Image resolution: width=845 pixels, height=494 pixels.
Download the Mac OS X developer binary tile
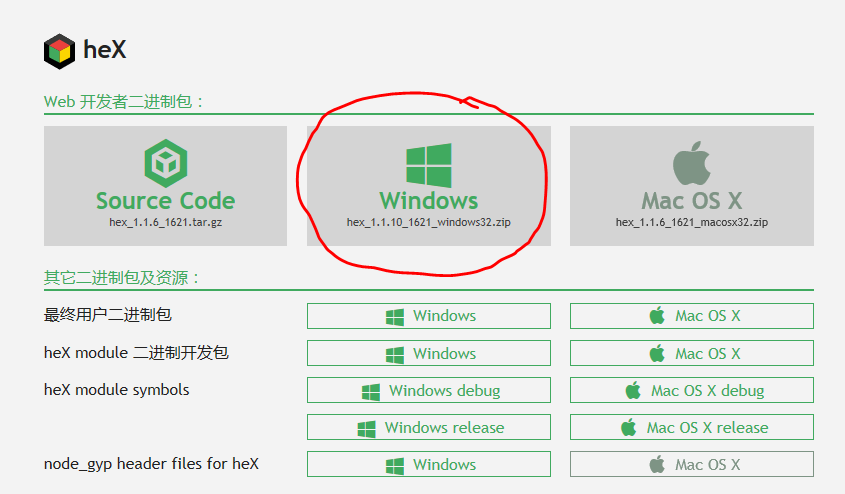click(692, 186)
